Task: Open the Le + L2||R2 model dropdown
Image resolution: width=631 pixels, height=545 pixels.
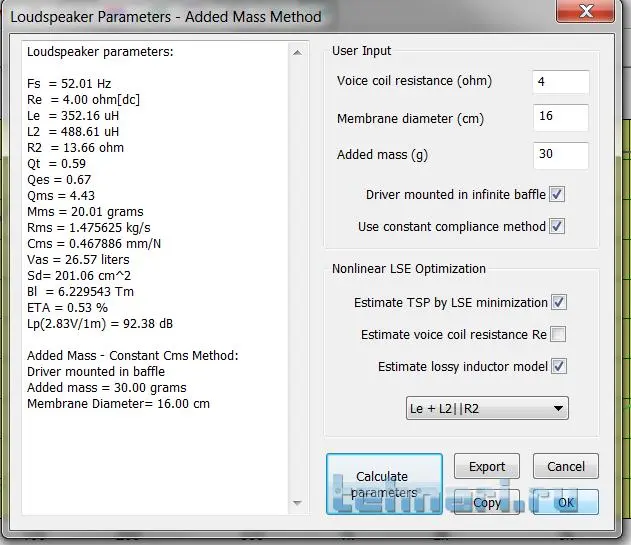Action: 487,408
